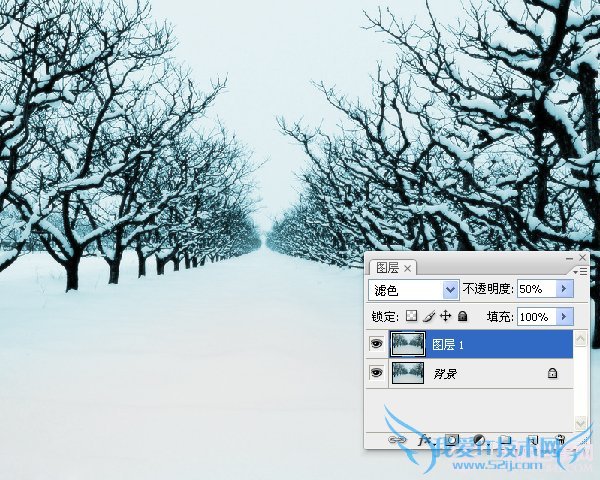Open the opacity slider arrow
The width and height of the screenshot is (600, 480).
(x=564, y=289)
